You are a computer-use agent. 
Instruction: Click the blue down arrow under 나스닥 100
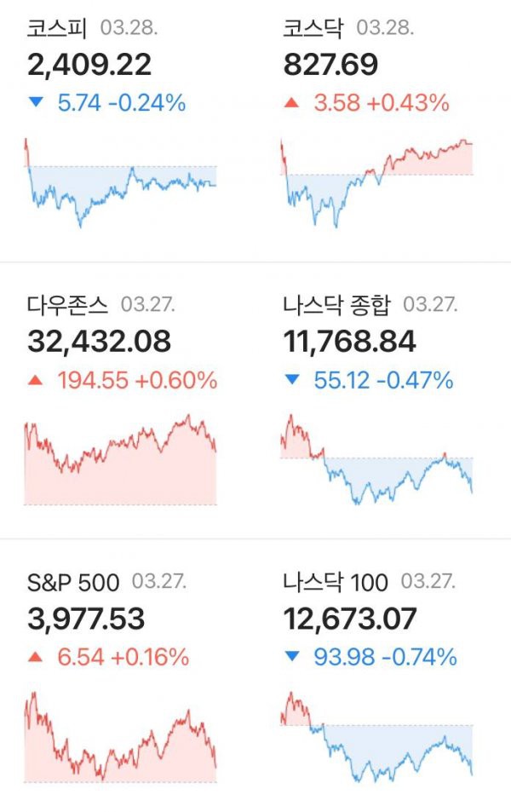pos(292,657)
